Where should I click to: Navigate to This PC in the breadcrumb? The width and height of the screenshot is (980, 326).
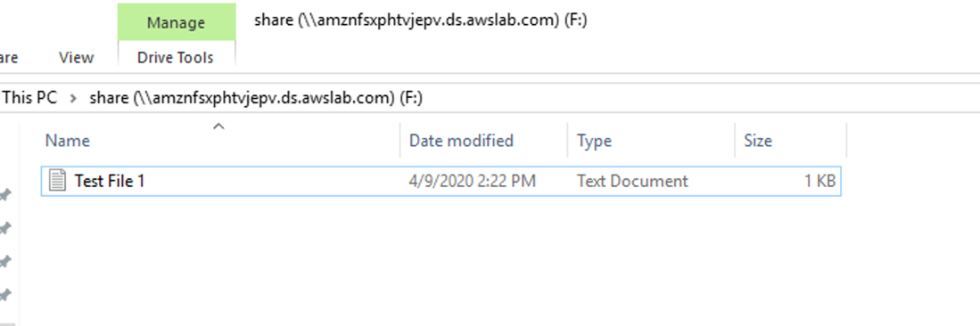click(x=30, y=98)
